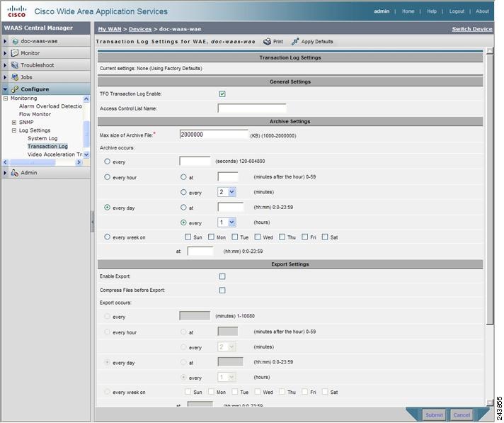
Task: Collapse the Configure section arrow
Action: point(5,89)
